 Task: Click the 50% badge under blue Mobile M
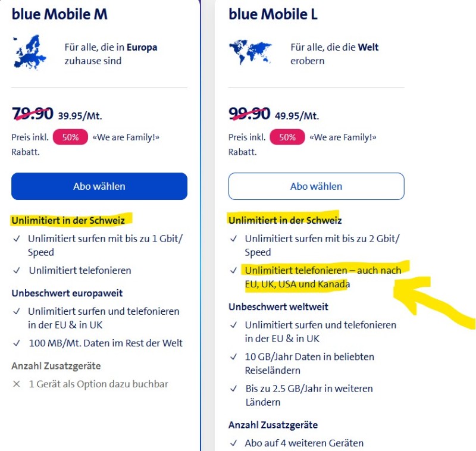[x=70, y=137]
